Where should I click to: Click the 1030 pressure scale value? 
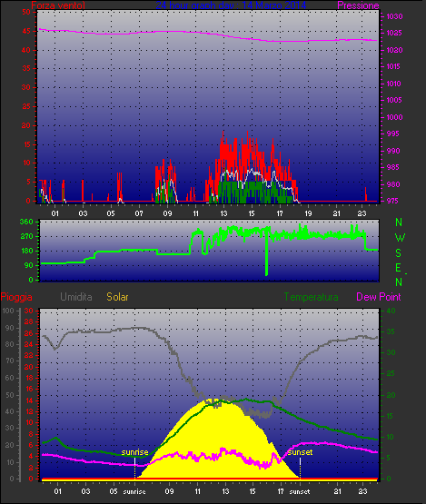[394, 16]
